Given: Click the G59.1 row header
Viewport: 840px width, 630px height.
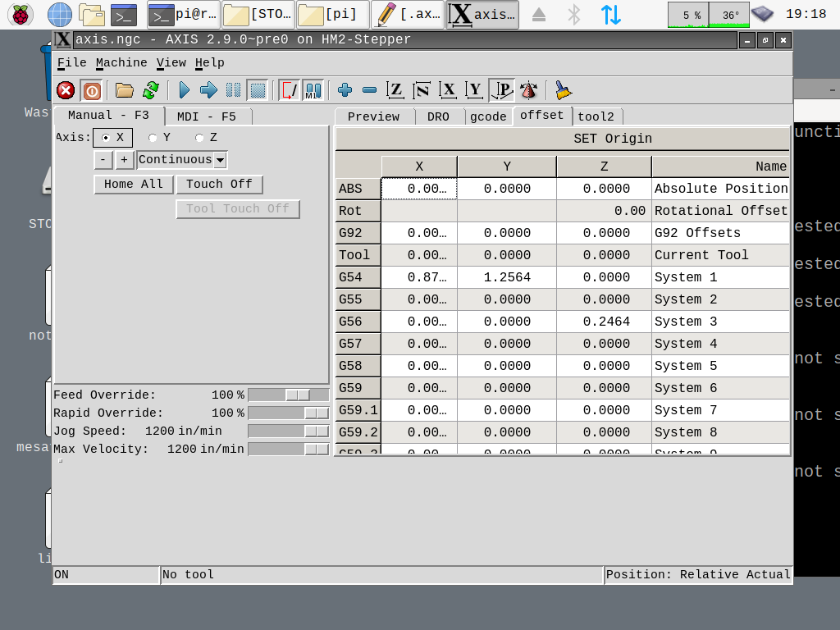Looking at the screenshot, I should [x=358, y=410].
